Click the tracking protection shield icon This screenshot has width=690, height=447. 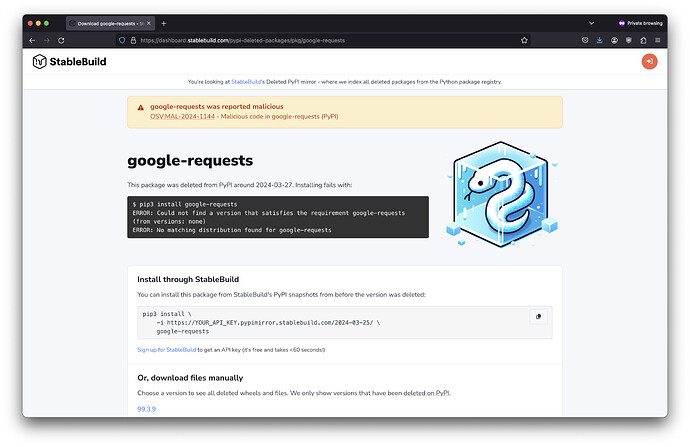122,40
